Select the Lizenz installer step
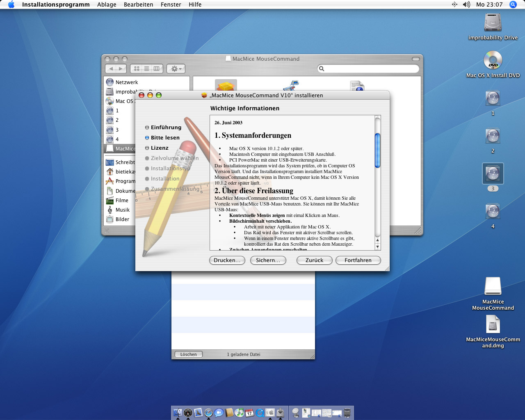This screenshot has width=525, height=420. pyautogui.click(x=157, y=148)
